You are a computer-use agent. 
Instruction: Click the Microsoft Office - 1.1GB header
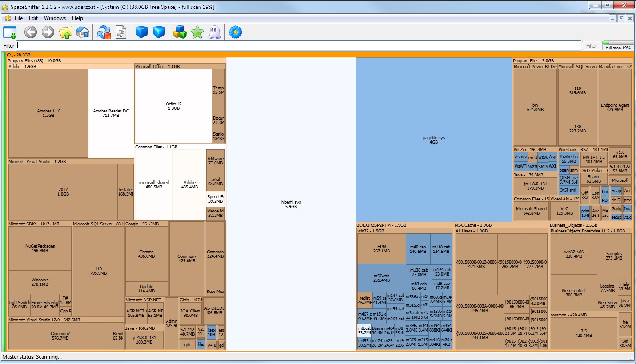pyautogui.click(x=180, y=66)
